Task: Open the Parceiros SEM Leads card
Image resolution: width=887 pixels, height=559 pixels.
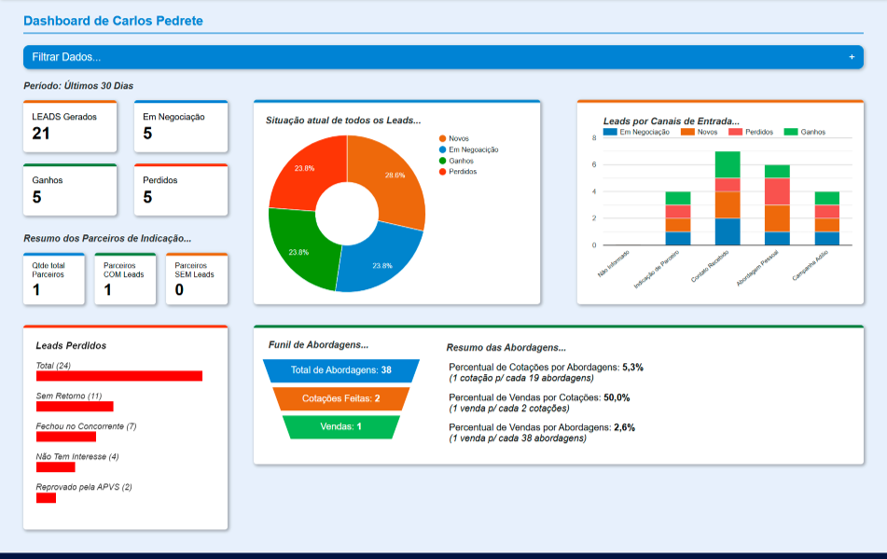Action: coord(197,279)
